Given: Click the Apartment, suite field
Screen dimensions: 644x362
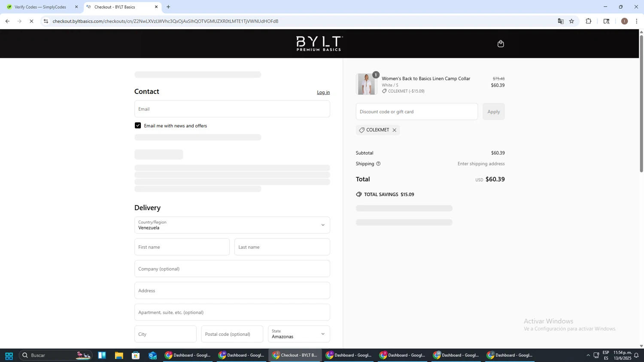Looking at the screenshot, I should [x=232, y=313].
